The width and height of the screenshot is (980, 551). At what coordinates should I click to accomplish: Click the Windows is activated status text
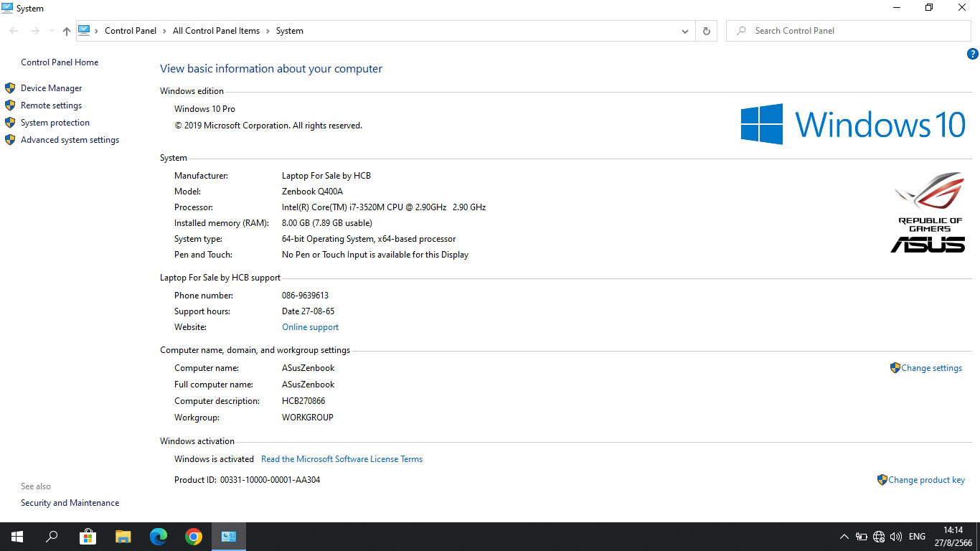214,459
